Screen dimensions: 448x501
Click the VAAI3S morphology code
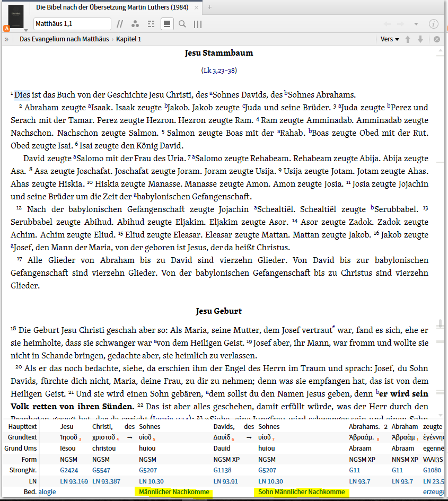click(x=433, y=460)
